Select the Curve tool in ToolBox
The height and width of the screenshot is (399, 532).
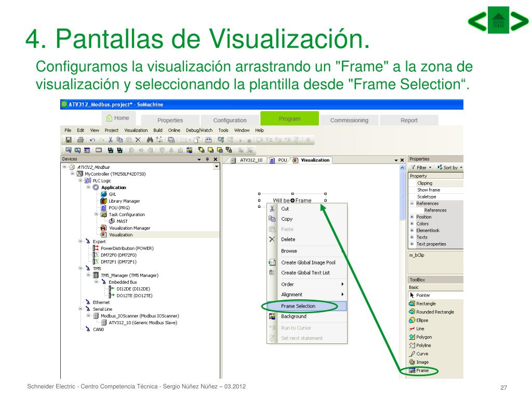pyautogui.click(x=419, y=353)
